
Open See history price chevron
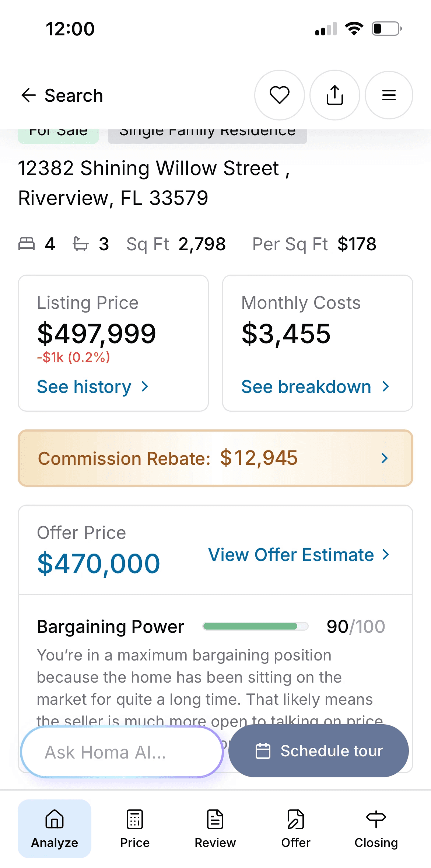[145, 386]
